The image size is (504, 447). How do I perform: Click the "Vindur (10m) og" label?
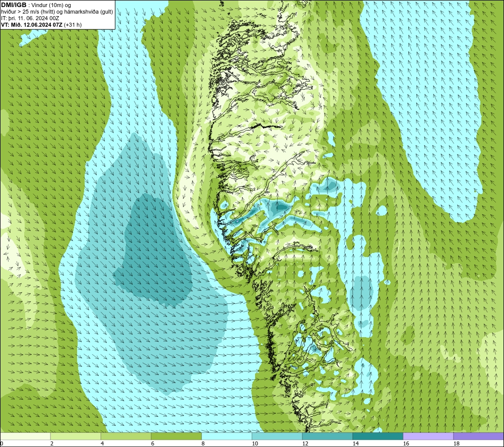point(51,6)
